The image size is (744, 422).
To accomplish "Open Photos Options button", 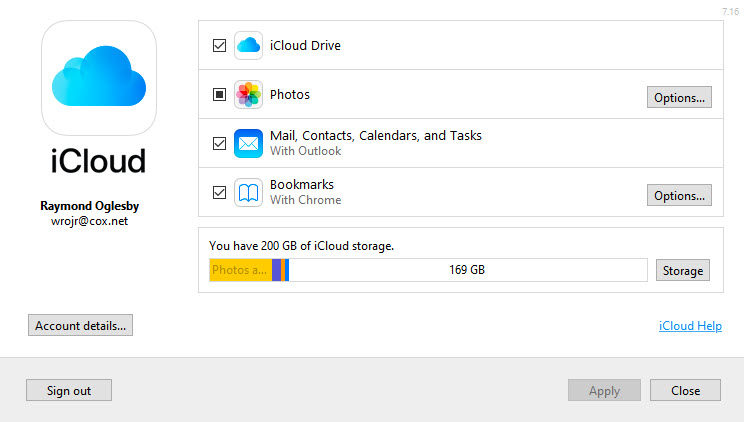I will coord(679,97).
